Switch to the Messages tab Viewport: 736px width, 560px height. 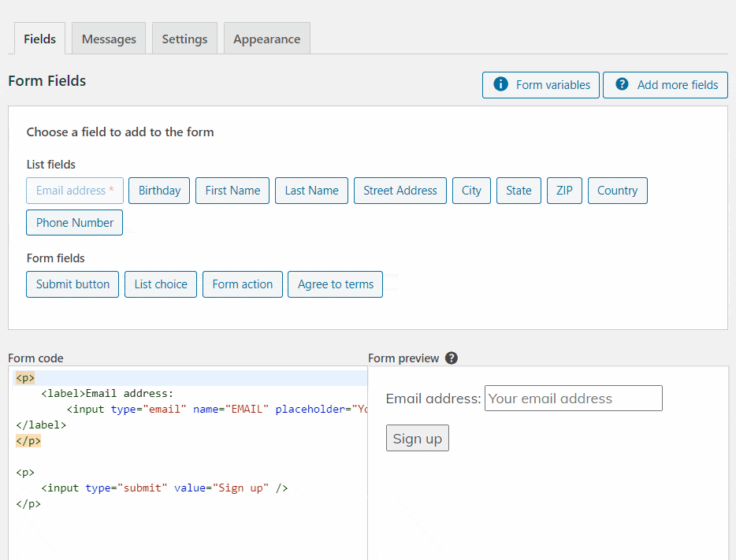point(108,38)
